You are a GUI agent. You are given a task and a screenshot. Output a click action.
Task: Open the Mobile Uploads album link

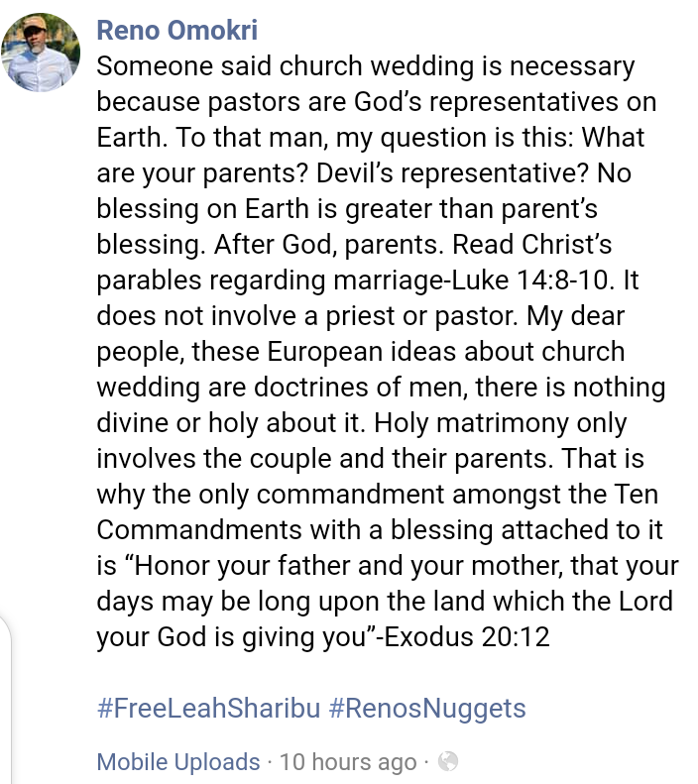[178, 762]
